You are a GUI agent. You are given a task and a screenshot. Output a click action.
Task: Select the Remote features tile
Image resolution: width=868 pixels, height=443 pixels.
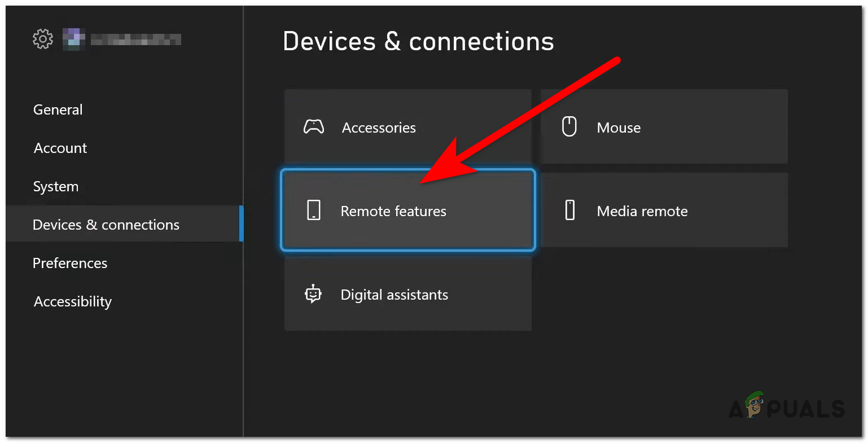point(407,210)
